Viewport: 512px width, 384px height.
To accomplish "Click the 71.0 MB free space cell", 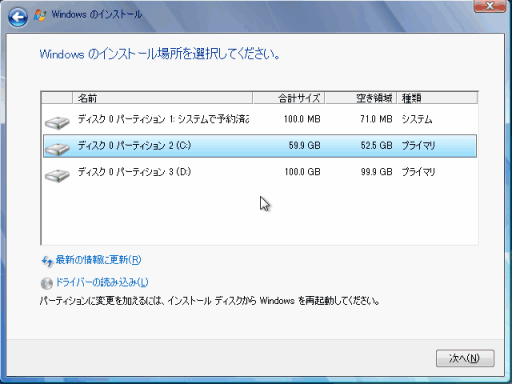I will click(376, 119).
